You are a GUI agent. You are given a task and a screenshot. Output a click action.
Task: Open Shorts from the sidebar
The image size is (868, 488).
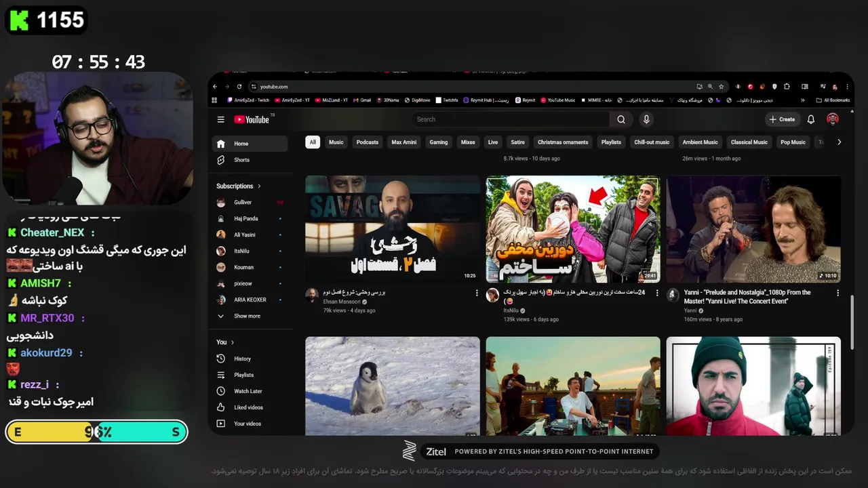click(250, 160)
